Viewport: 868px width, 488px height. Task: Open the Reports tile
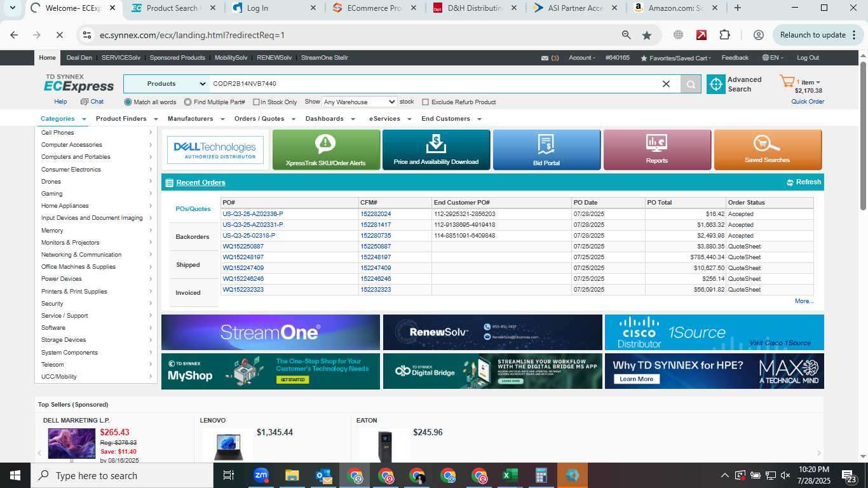pyautogui.click(x=657, y=150)
